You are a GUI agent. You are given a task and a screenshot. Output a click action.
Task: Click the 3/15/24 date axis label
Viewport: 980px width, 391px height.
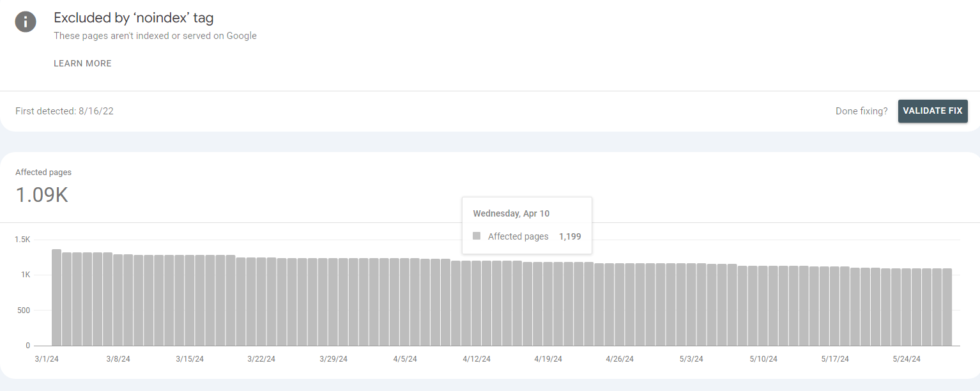point(190,359)
